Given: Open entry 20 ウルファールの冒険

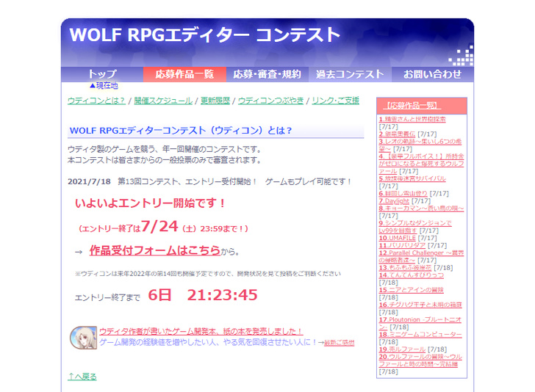Looking at the screenshot, I should click(x=420, y=360).
